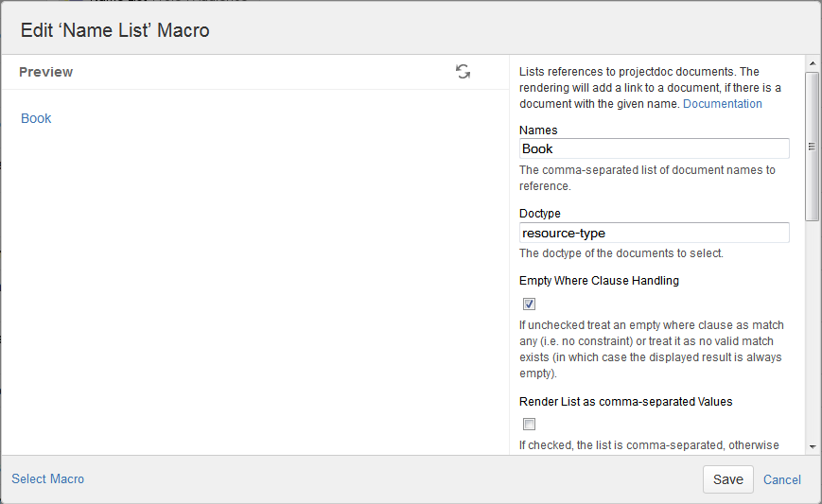Click the scrollbar up arrow
This screenshot has width=822, height=504.
[x=812, y=63]
